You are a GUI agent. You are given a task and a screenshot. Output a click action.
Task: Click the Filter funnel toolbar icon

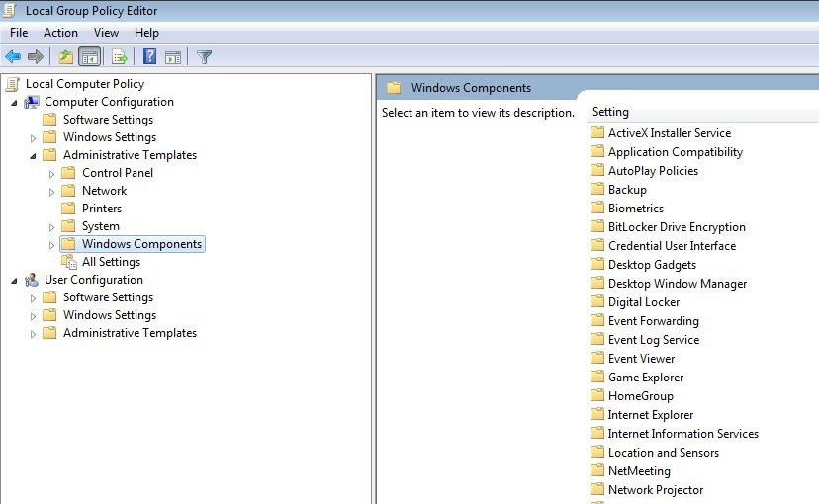coord(204,57)
